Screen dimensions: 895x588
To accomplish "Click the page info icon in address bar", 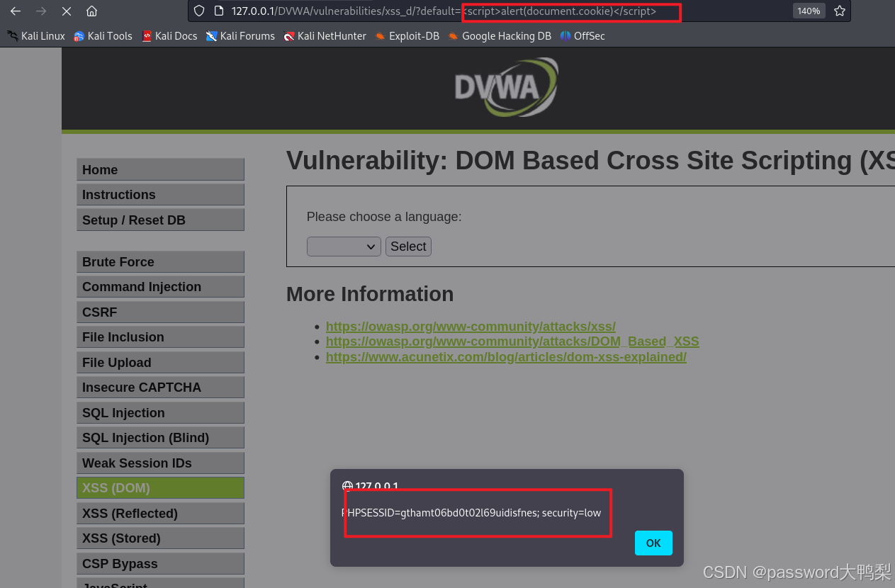I will [x=218, y=11].
